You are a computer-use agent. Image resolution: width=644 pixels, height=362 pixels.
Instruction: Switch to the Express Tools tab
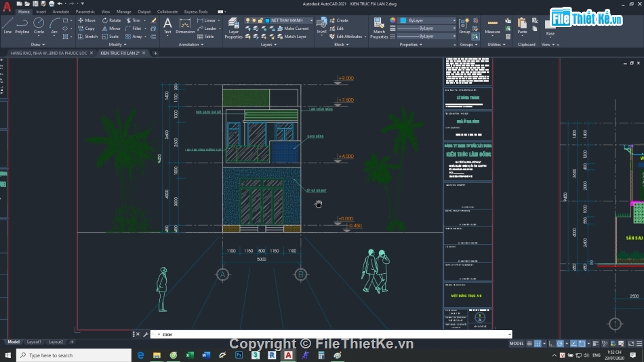(196, 12)
